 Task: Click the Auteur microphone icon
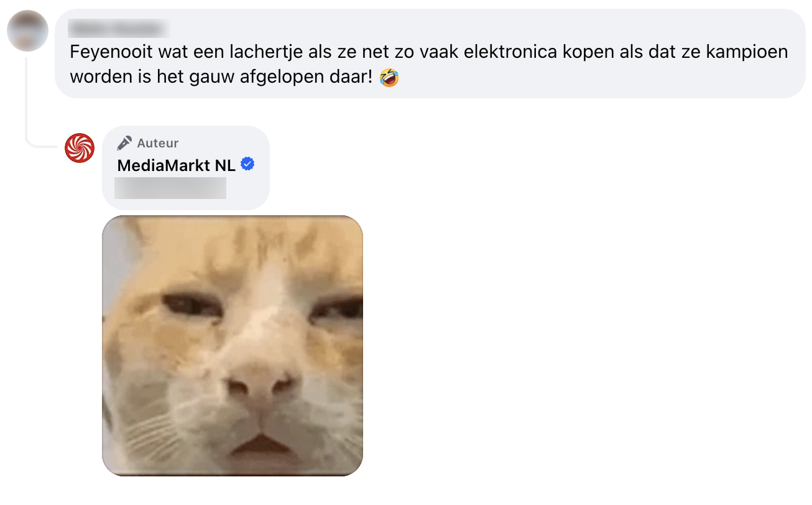point(124,143)
